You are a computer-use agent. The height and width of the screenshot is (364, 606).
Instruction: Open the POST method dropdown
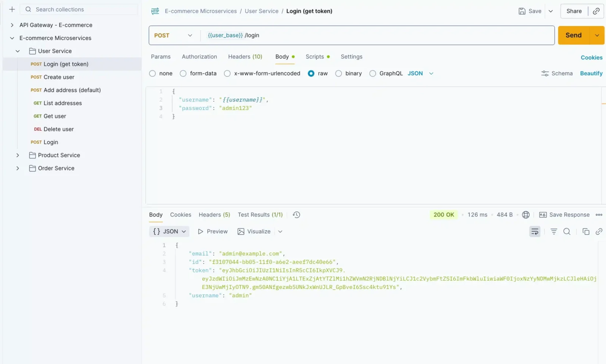[x=173, y=35]
